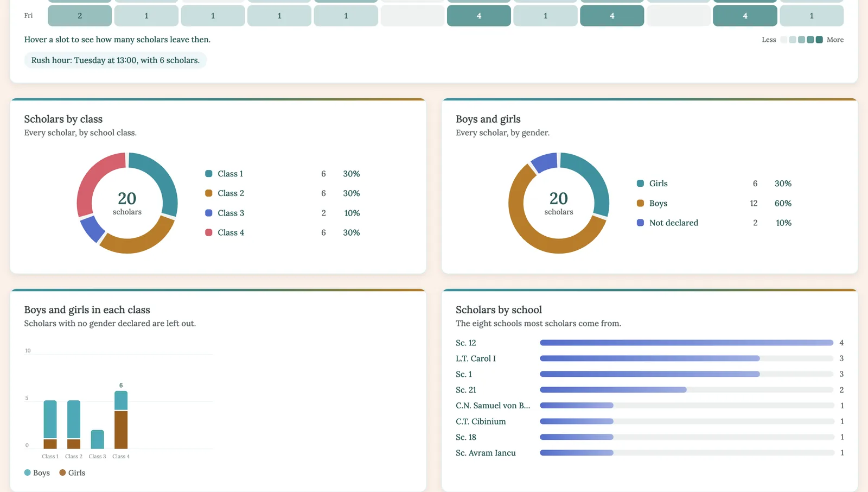Click the Boys and girls in each class heading
Image resolution: width=868 pixels, height=492 pixels.
[87, 310]
